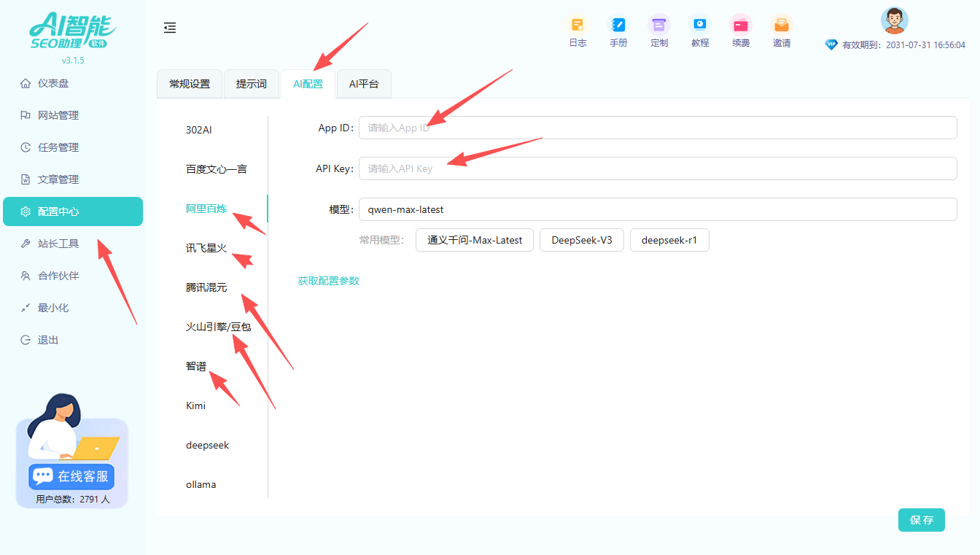The height and width of the screenshot is (555, 980).
Task: Open the 教程 tutorial icon
Action: tap(700, 26)
